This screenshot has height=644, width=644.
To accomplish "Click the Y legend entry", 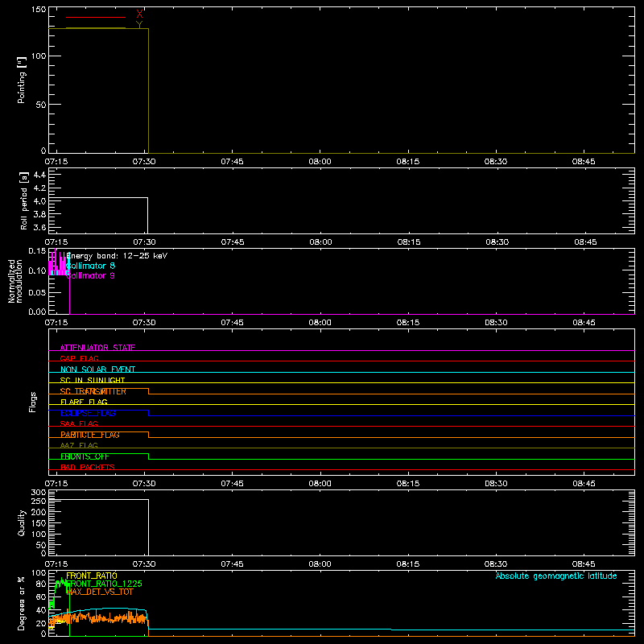I will [x=139, y=25].
